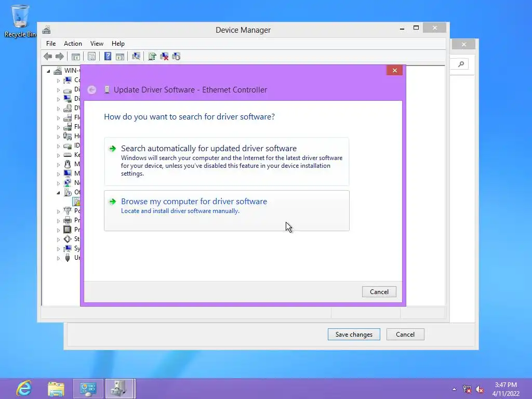This screenshot has width=532, height=399.
Task: Choose Search automatically for updated driver software
Action: tap(227, 162)
